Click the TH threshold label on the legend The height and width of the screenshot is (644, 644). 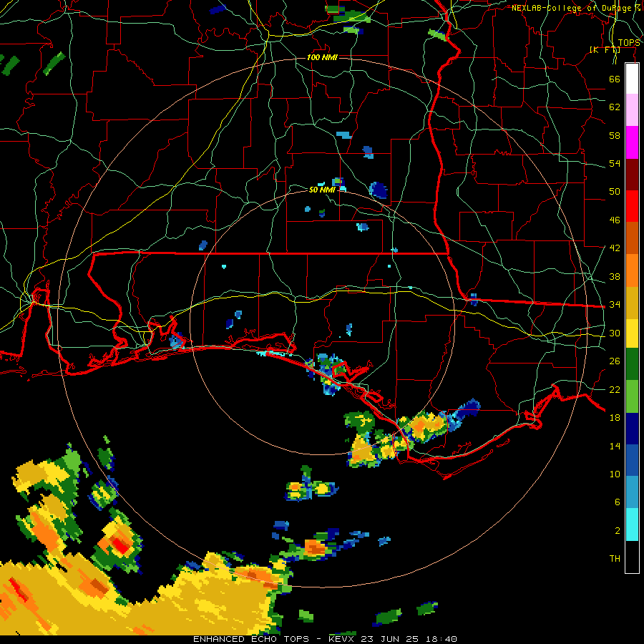tap(615, 559)
